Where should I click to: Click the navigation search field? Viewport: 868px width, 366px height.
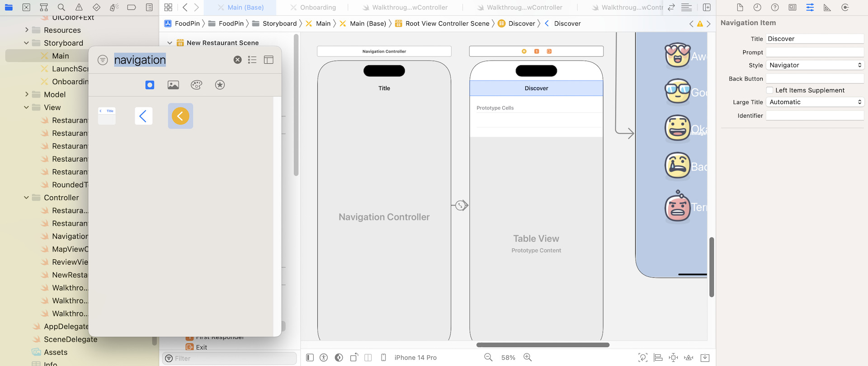172,60
